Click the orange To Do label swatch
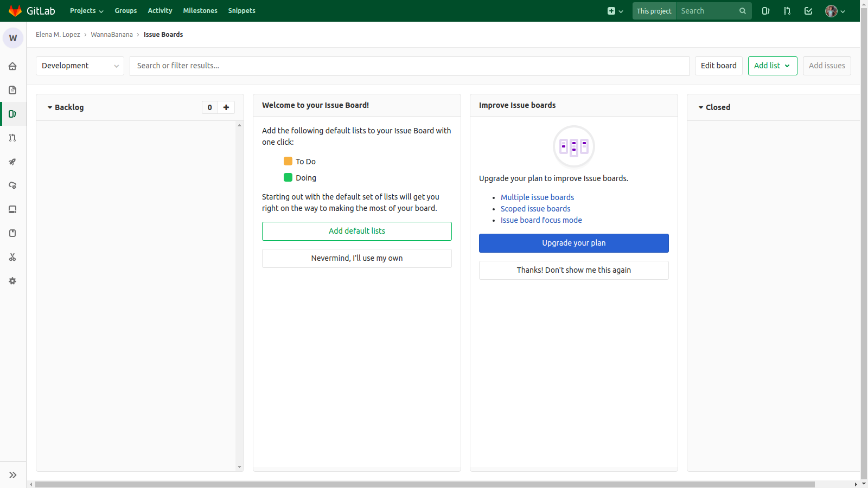This screenshot has width=868, height=488. (288, 161)
